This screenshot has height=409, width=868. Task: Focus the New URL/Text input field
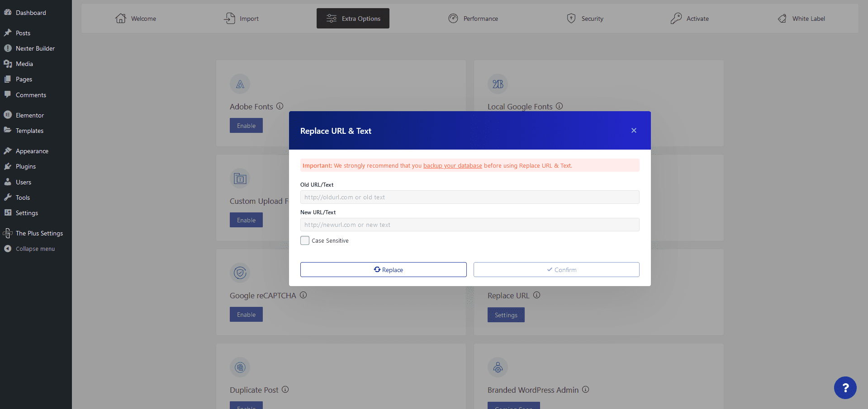point(470,225)
